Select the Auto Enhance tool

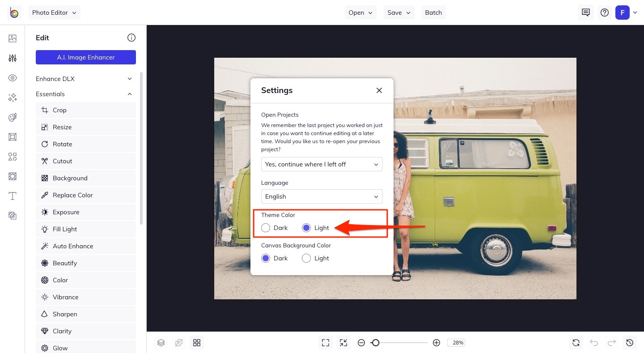coord(86,246)
